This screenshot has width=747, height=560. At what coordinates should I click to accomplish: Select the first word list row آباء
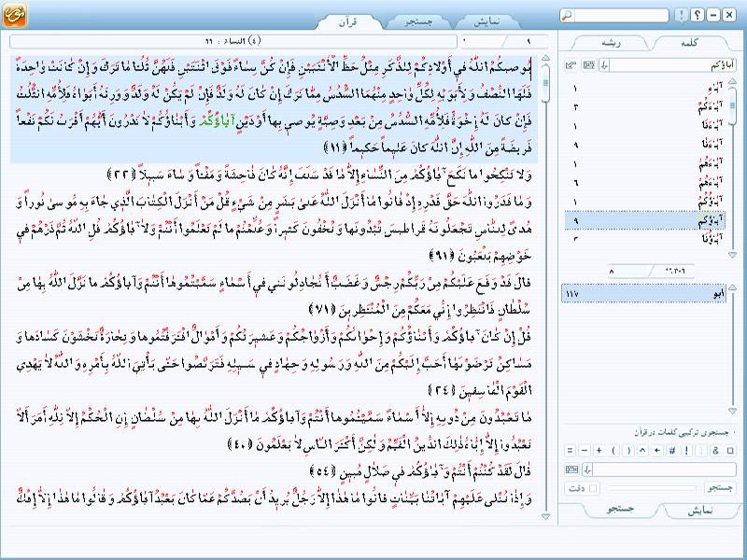(x=644, y=88)
